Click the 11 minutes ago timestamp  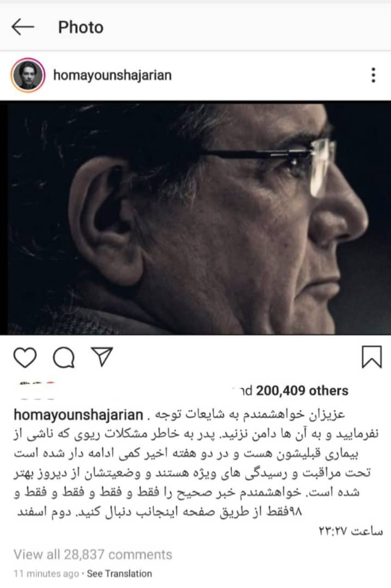46,574
